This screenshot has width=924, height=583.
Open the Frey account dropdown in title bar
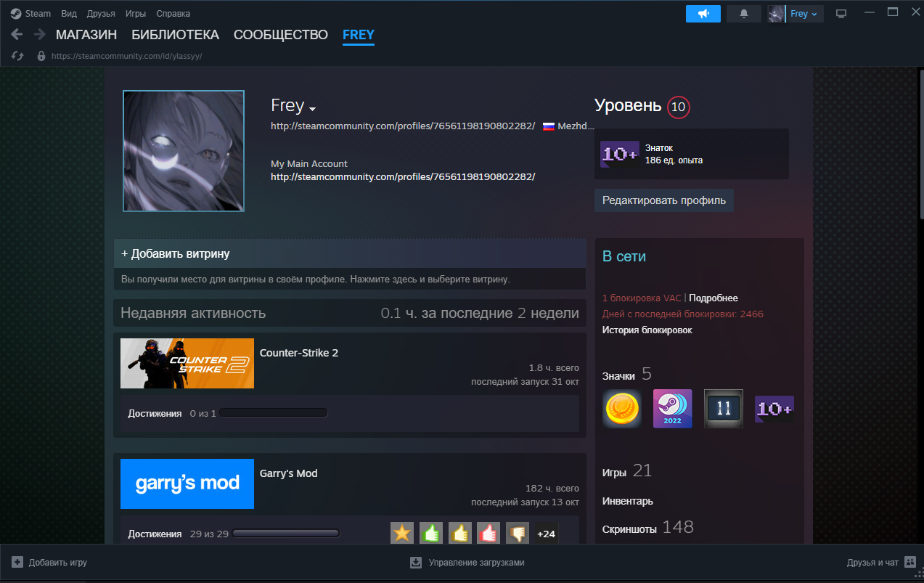click(804, 14)
